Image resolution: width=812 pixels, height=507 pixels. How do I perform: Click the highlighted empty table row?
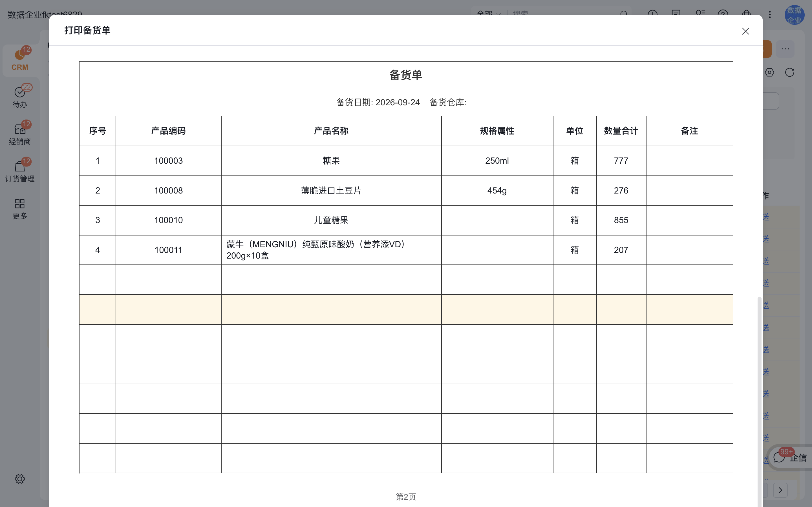(406, 310)
